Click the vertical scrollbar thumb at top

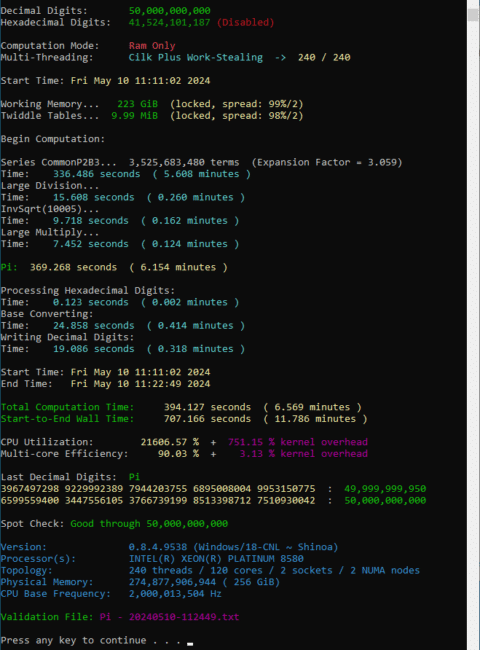coord(473,15)
